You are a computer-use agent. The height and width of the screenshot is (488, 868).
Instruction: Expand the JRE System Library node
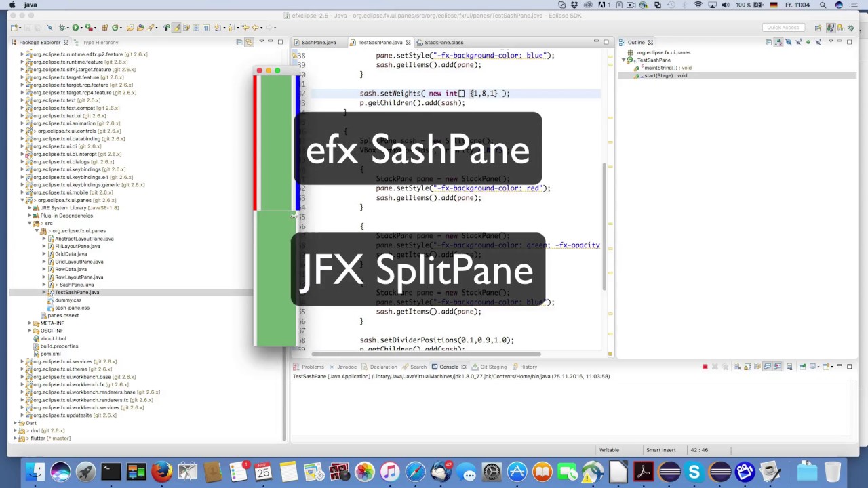point(30,207)
